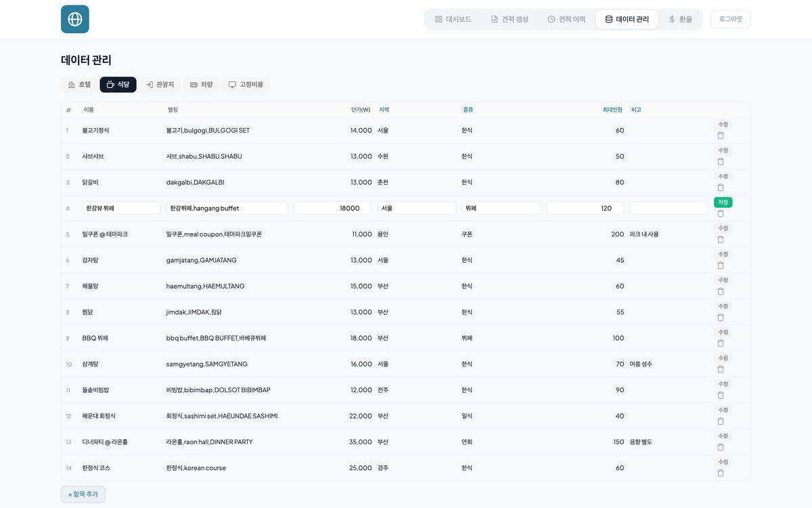Click 수정 for the 삼계탕 row

pos(723,358)
